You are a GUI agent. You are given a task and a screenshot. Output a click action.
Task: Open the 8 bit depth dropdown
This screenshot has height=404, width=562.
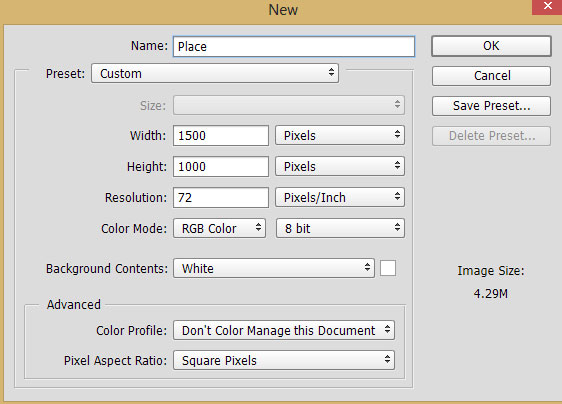click(x=340, y=228)
